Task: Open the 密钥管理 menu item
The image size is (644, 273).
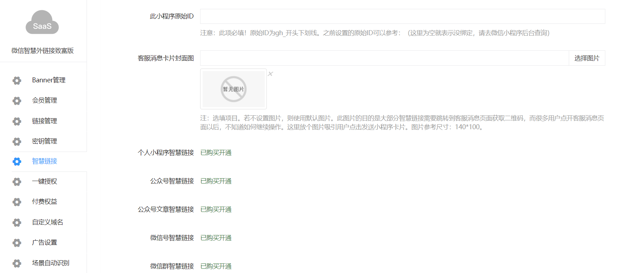Action: (x=44, y=141)
